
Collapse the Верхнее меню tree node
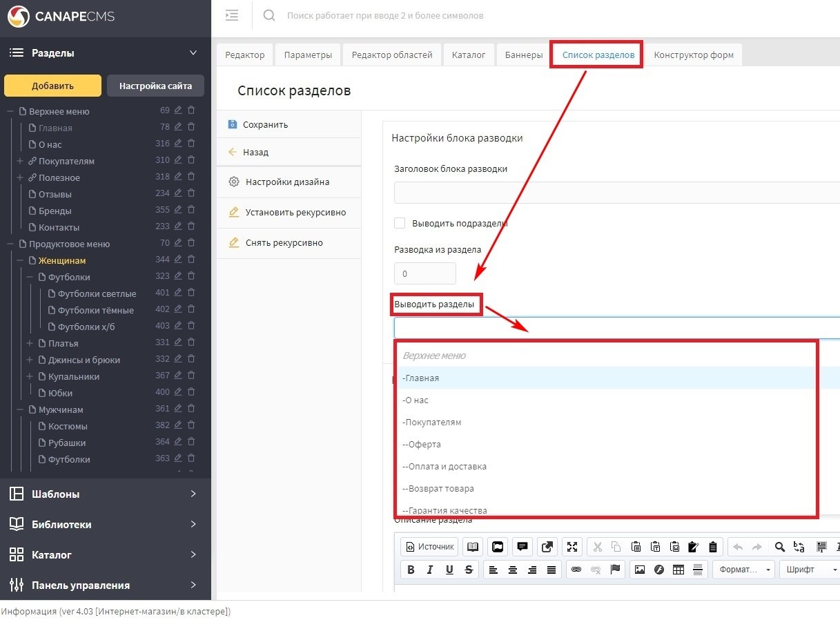click(x=10, y=111)
